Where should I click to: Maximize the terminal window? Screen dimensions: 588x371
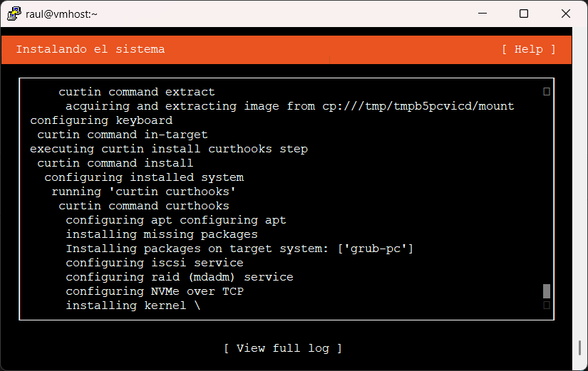524,14
